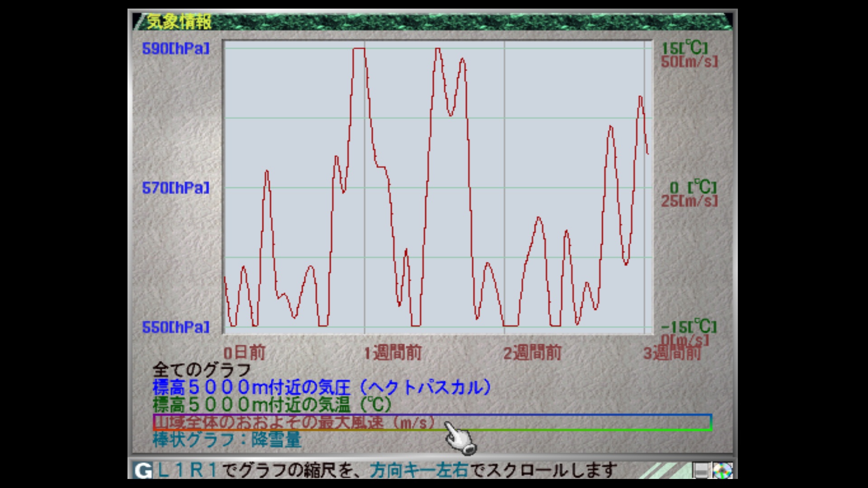Click the green striped indicator in status bar
Screen dimensions: 868x488
(x=665, y=470)
